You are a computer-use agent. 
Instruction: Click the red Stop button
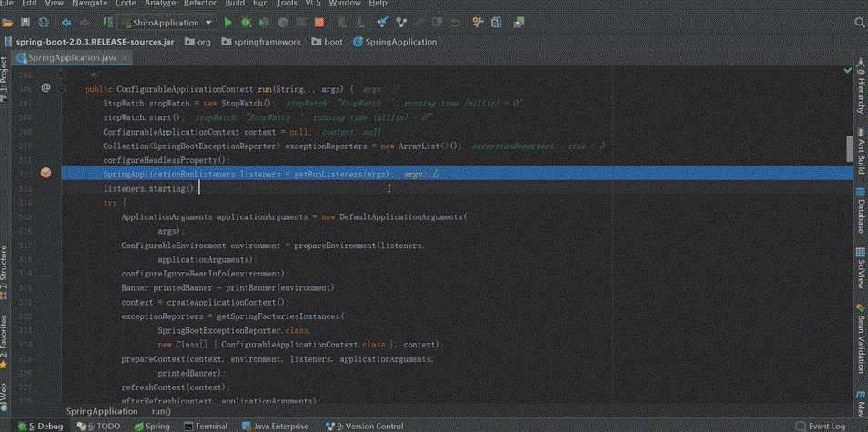coord(318,23)
